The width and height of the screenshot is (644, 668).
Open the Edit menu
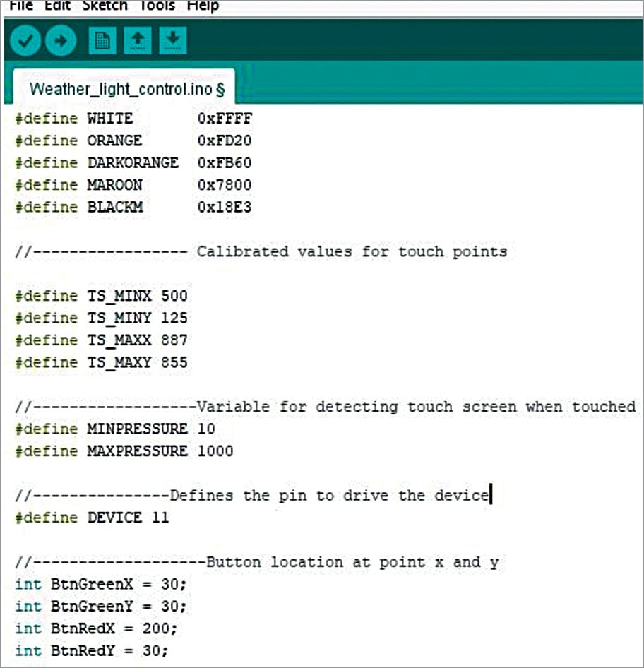click(58, 6)
